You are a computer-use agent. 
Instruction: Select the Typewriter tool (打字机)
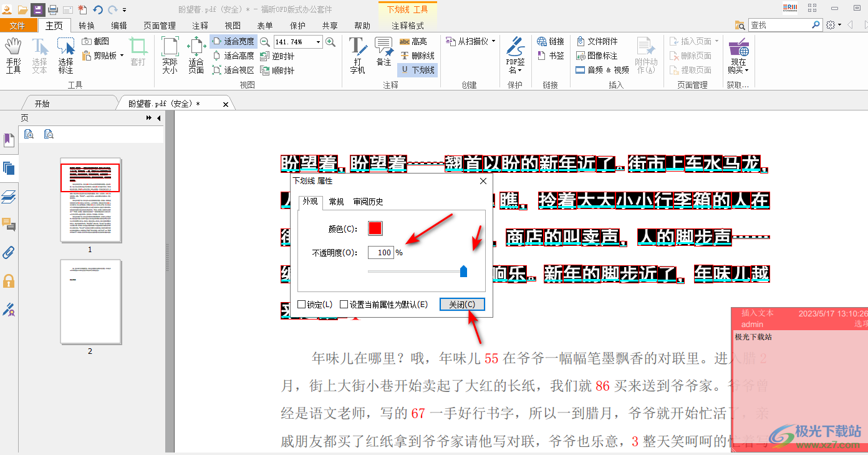(358, 56)
